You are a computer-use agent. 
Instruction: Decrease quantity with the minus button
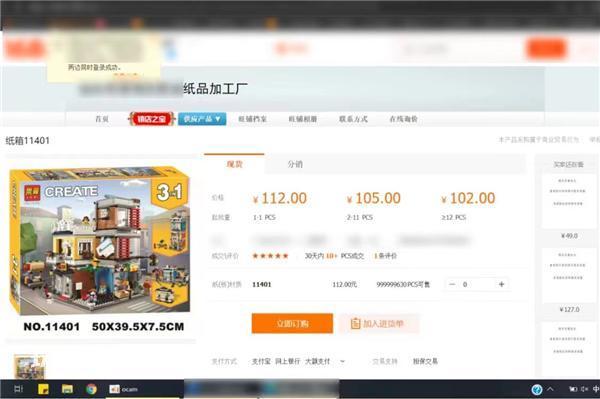coord(452,284)
